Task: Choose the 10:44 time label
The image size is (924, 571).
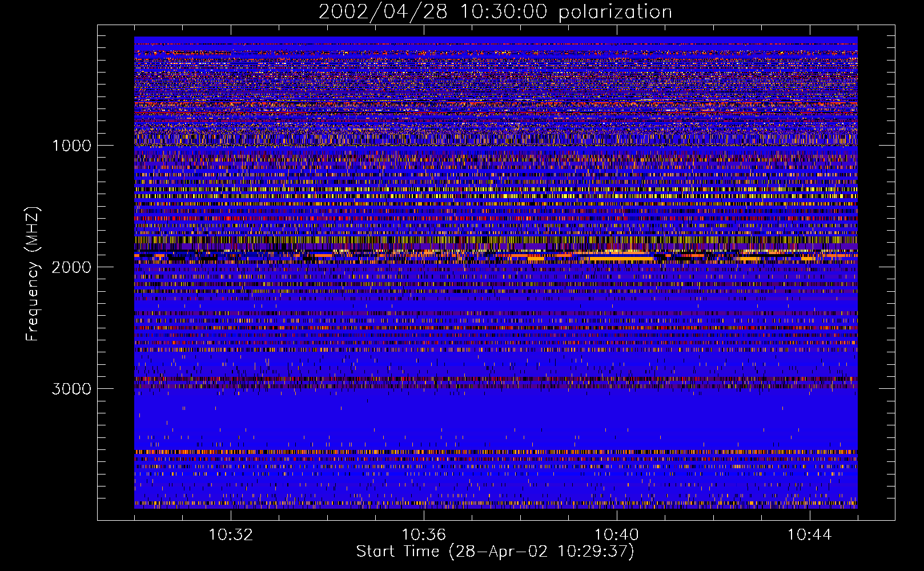Action: click(809, 535)
